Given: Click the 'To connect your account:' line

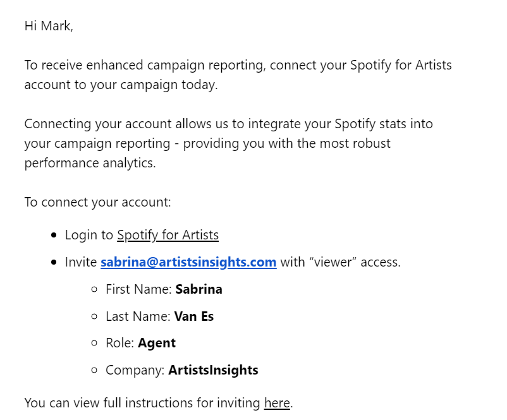Looking at the screenshot, I should pos(97,202).
